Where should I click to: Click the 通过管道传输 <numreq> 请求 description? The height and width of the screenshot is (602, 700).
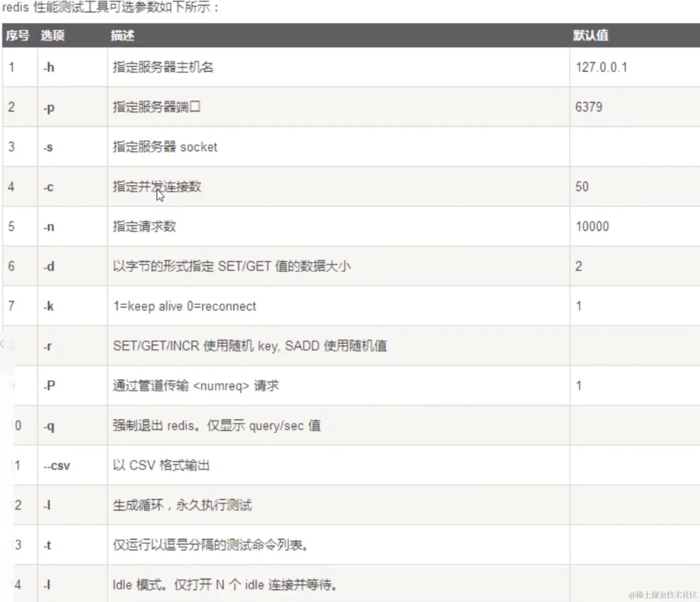pos(196,386)
